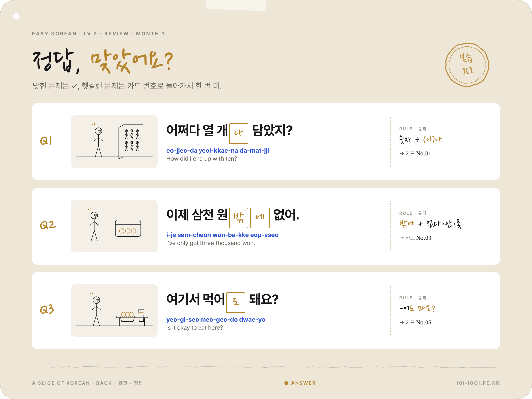Click footer text A SLICE OF KOREAN · BACK

(x=87, y=383)
